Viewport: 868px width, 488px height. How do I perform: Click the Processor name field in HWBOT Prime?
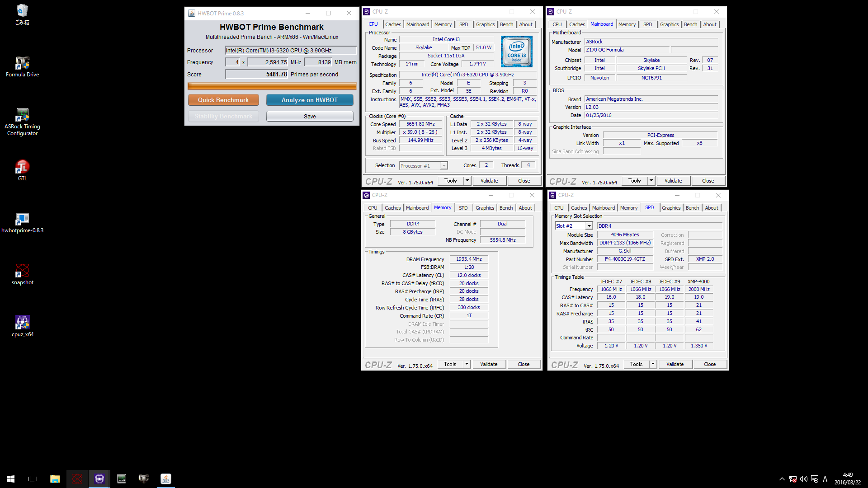pyautogui.click(x=291, y=50)
